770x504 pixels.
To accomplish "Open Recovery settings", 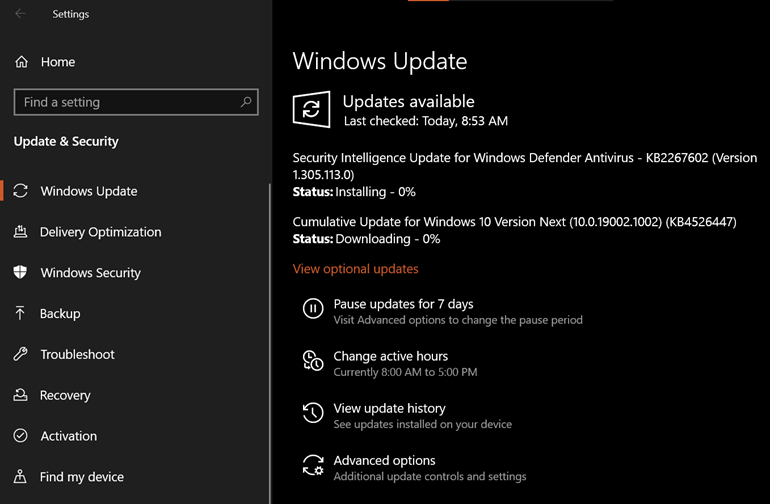I will point(65,395).
